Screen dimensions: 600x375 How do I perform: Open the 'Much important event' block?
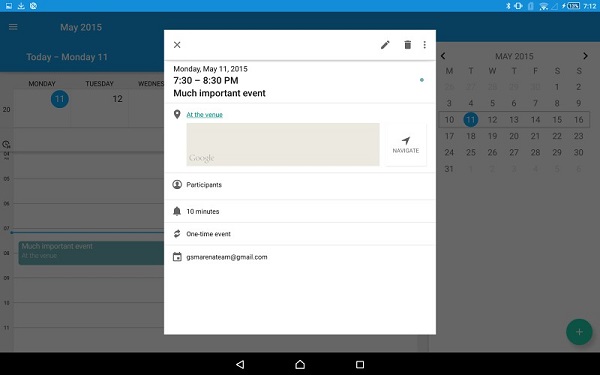point(91,253)
